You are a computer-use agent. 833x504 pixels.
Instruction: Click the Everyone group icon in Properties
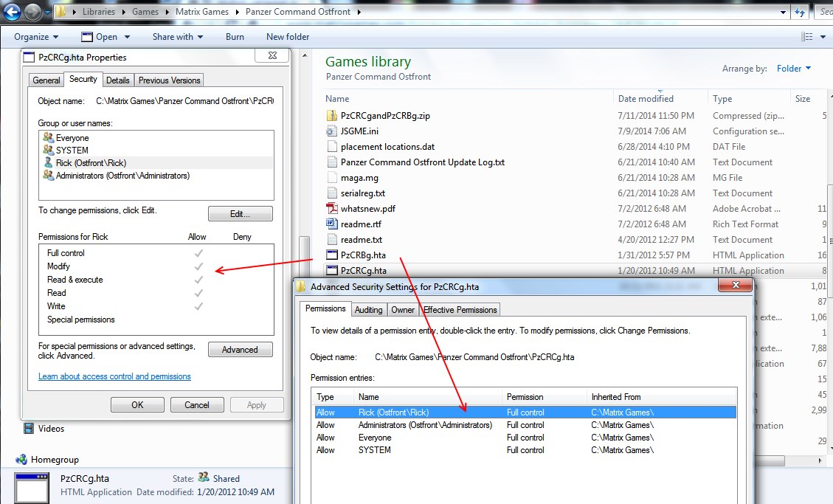49,137
